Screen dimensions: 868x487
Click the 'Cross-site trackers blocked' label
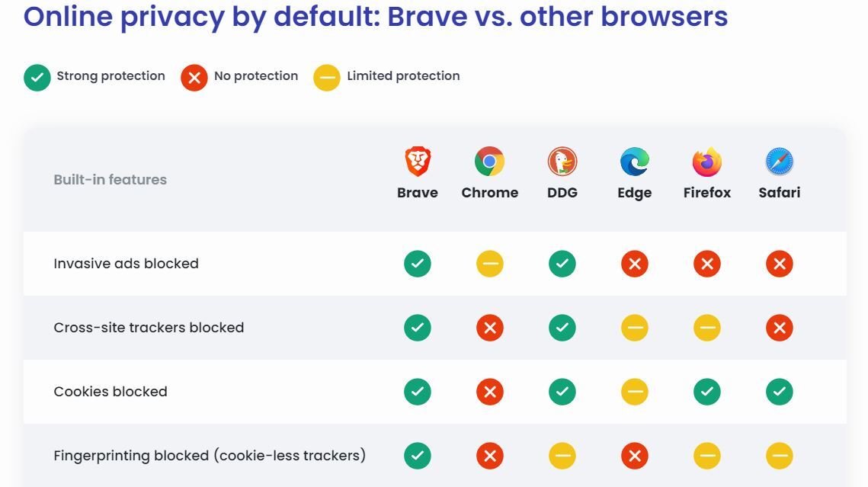(x=149, y=328)
